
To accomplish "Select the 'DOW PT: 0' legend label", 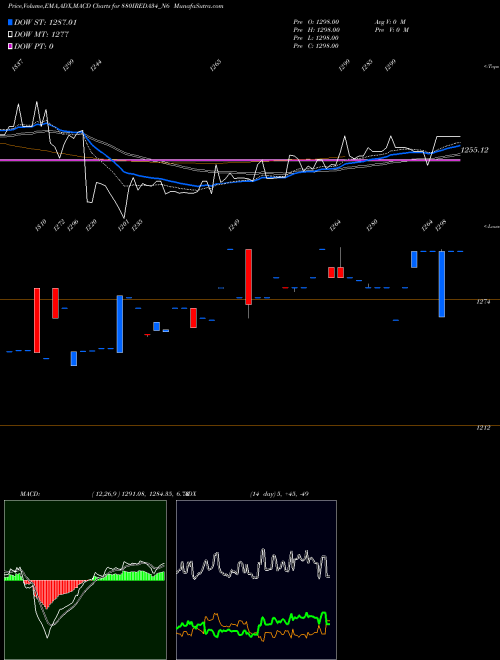I will pos(33,46).
